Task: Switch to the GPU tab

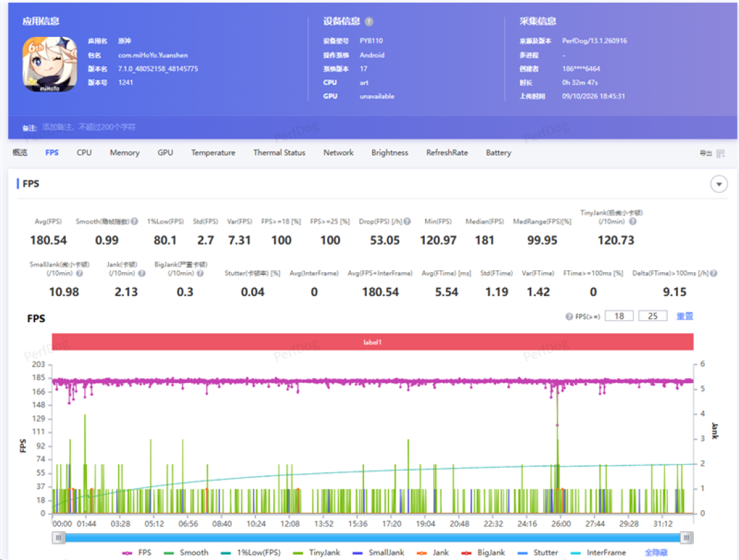Action: [x=165, y=152]
